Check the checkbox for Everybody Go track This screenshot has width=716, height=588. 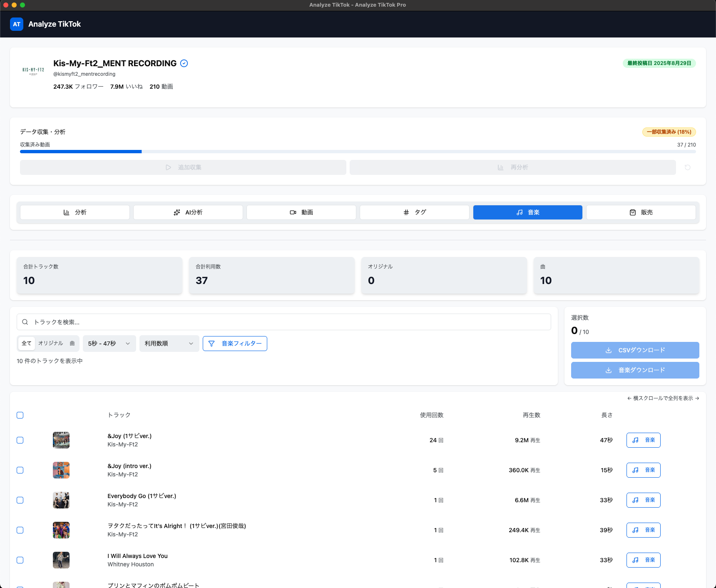click(x=20, y=500)
